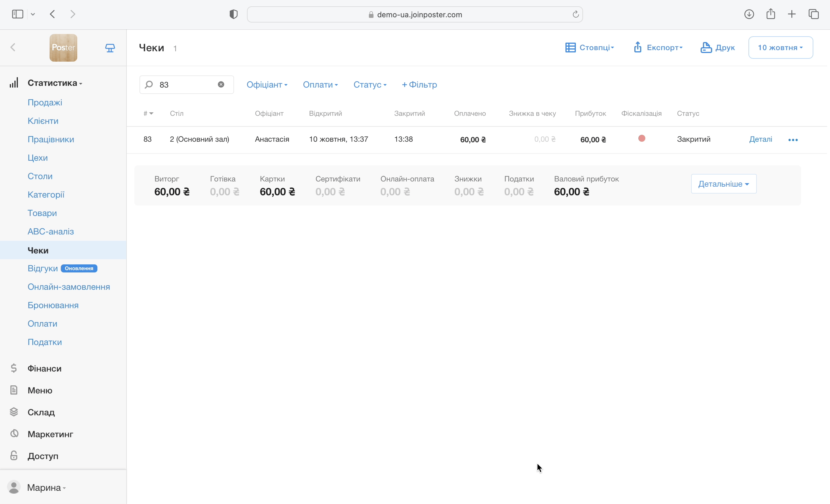Open the Доступ section via the lock icon
830x504 pixels.
tap(14, 456)
